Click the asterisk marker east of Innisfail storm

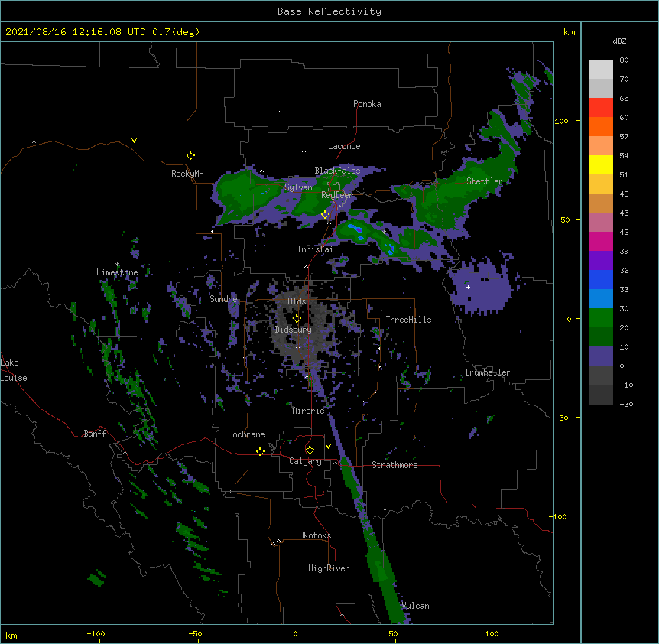point(384,232)
